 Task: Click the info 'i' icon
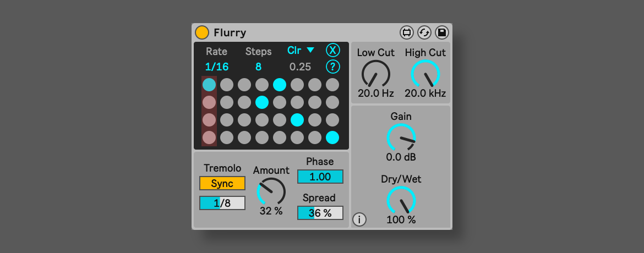[x=359, y=220]
